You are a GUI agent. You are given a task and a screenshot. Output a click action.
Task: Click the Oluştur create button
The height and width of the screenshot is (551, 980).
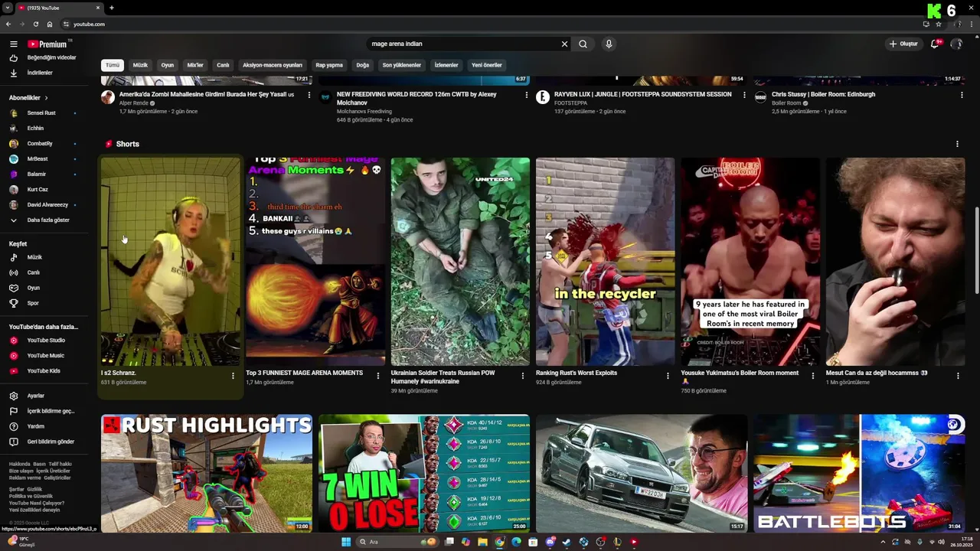pos(903,44)
